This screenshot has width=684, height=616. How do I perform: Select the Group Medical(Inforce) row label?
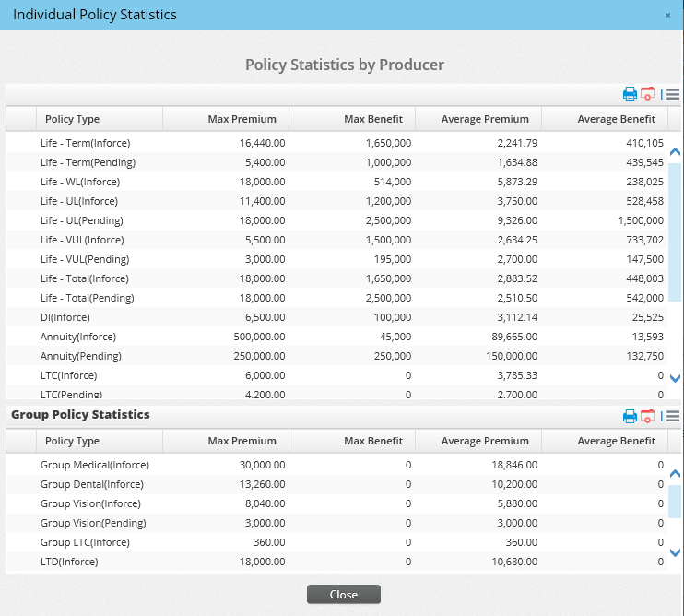(x=95, y=465)
